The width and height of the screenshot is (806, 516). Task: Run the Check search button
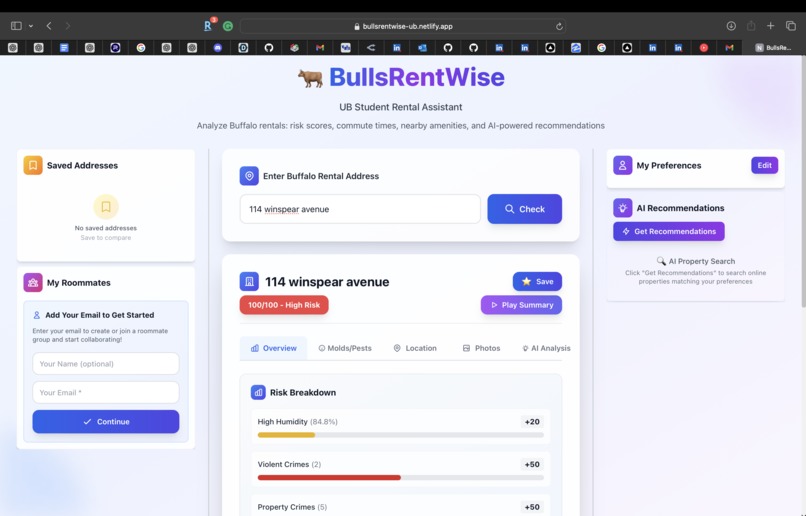point(524,209)
